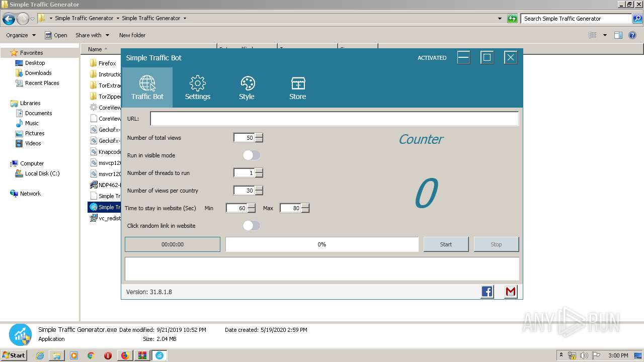This screenshot has height=362, width=644.
Task: Open Opera from the taskbar
Action: pos(108,355)
